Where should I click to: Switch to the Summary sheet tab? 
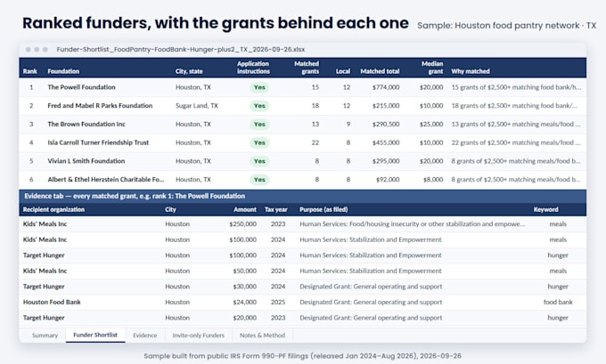pyautogui.click(x=45, y=336)
